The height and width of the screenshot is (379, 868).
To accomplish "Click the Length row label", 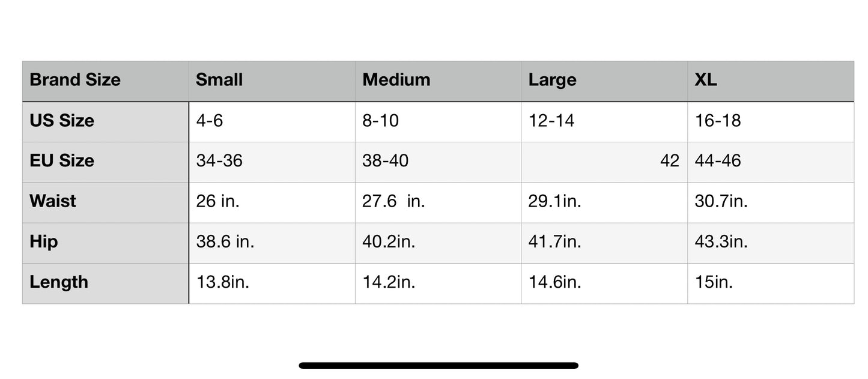I will [x=106, y=283].
